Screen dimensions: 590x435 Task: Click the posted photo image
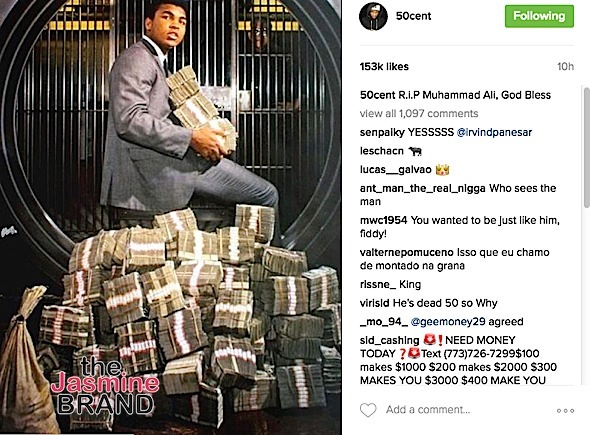[170, 218]
